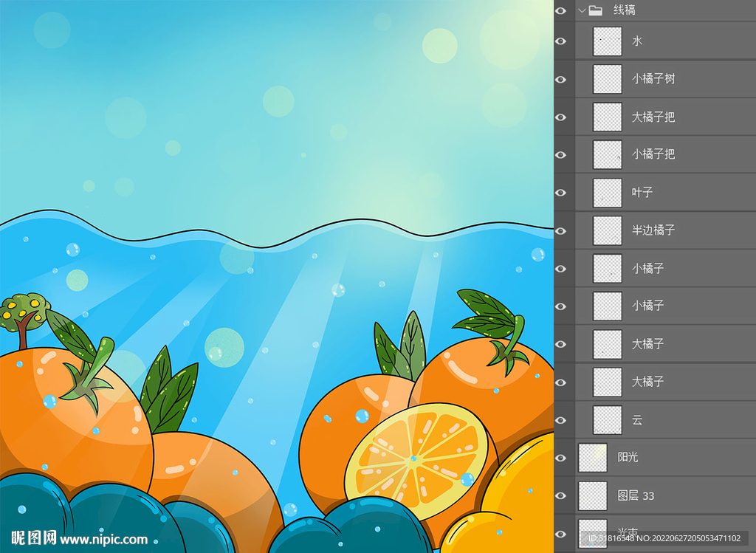756x553 pixels.
Task: Click the 线稿 group folder icon
Action: tap(596, 10)
